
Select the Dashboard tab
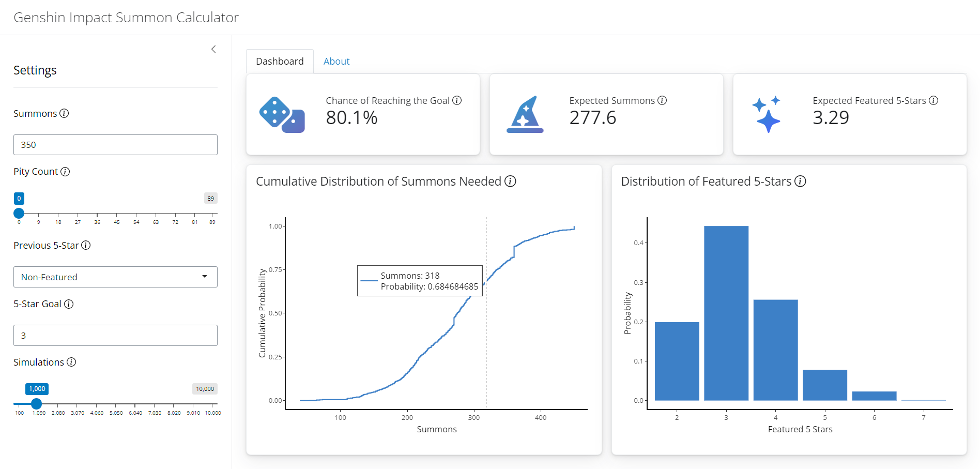pos(280,62)
